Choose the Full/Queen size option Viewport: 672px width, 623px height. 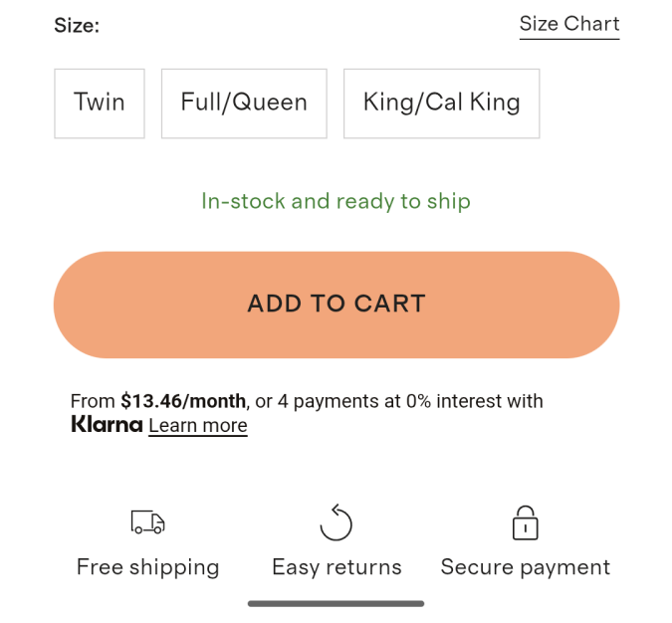[244, 104]
